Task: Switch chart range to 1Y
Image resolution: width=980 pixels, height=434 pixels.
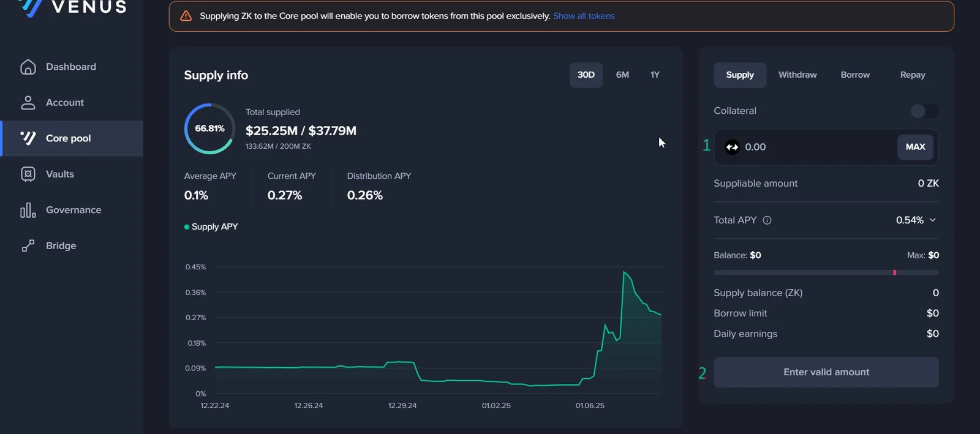Action: 655,75
